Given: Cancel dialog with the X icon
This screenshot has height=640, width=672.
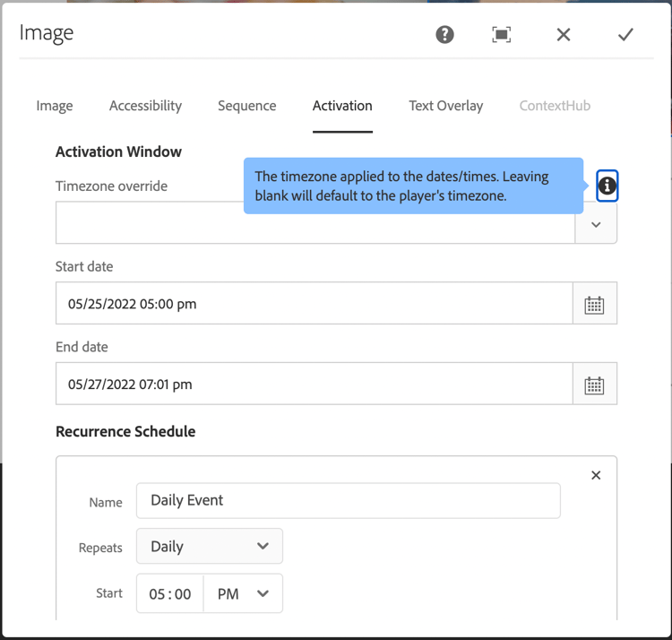Looking at the screenshot, I should (564, 35).
